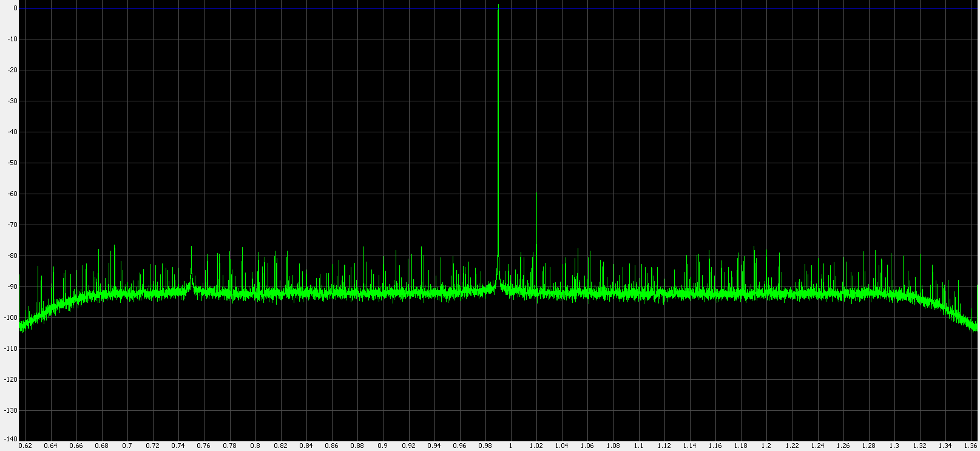The width and height of the screenshot is (980, 451).
Task: Click the x-axis label "0.76"
Action: pos(204,446)
